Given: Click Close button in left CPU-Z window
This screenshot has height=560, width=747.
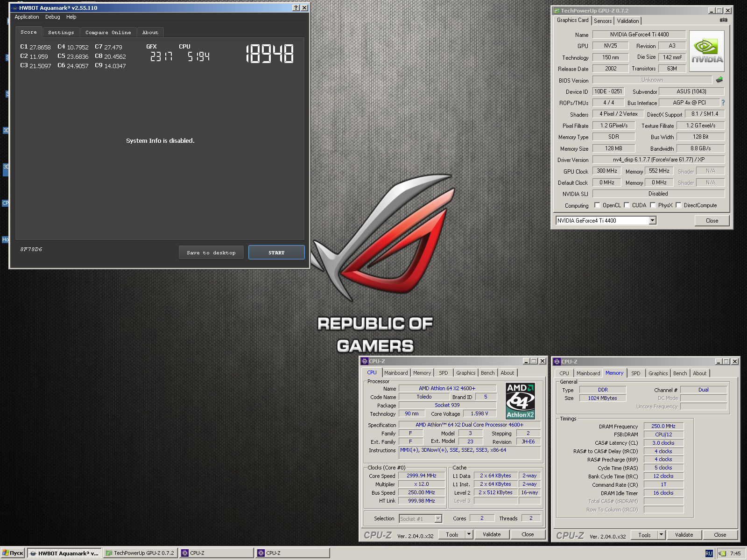Looking at the screenshot, I should tap(528, 534).
